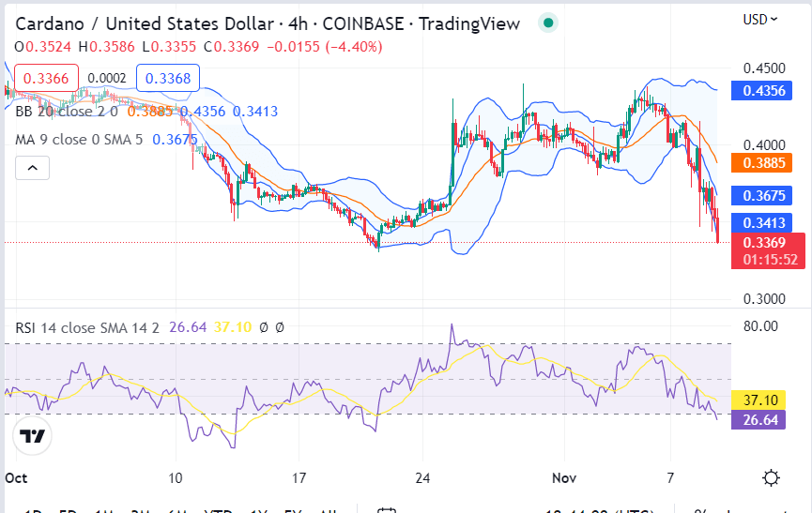Click the TradingView logo
Screen dimensions: 812x513
tap(32, 436)
